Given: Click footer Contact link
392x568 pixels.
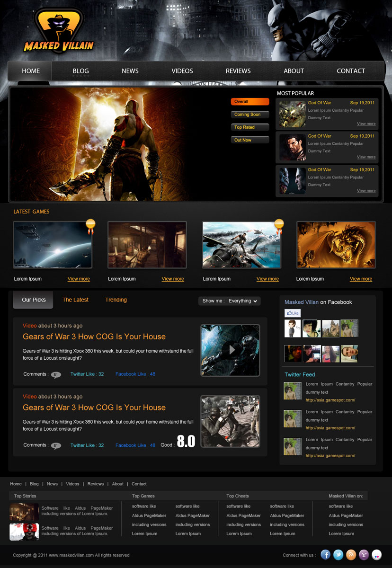Looking at the screenshot, I should [x=139, y=484].
